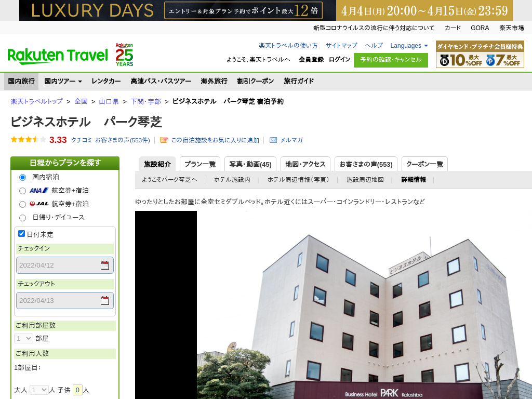
Task: Uncheck the 日付未定 checkbox
Action: click(22, 234)
